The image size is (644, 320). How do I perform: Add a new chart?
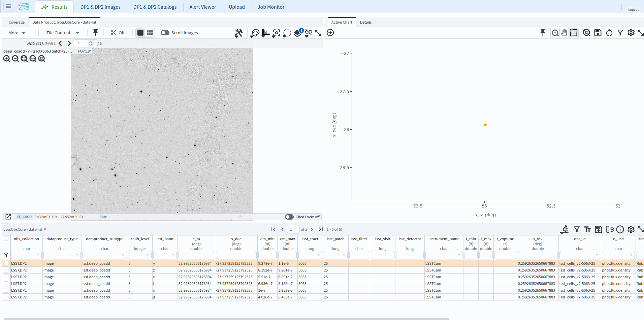pos(330,33)
